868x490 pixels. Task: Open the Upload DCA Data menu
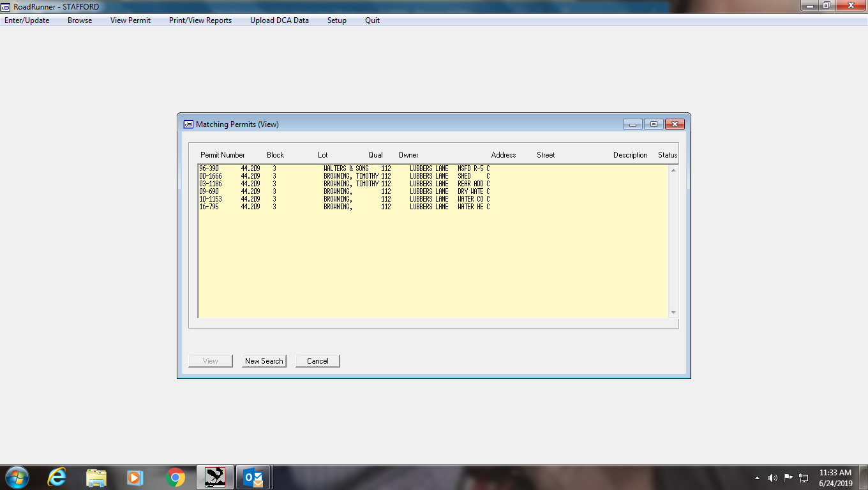[280, 20]
